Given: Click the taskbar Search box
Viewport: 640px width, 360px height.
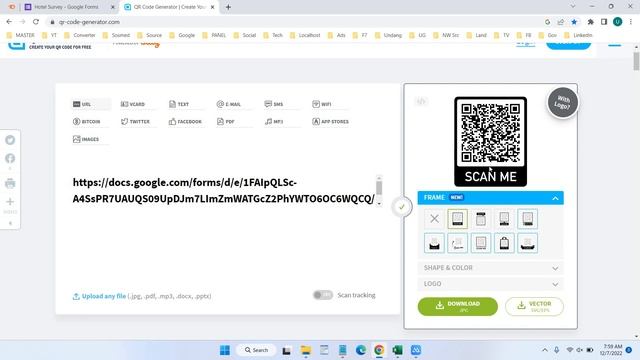Looking at the screenshot, I should 256,350.
